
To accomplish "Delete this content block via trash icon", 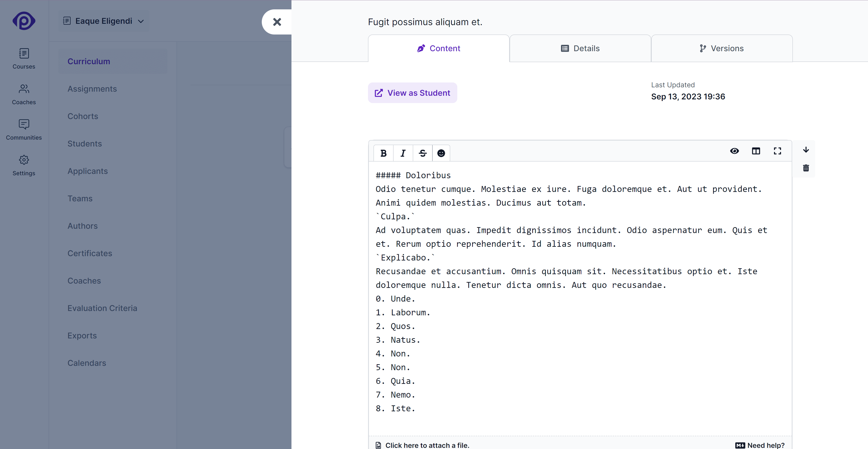I will coord(806,168).
